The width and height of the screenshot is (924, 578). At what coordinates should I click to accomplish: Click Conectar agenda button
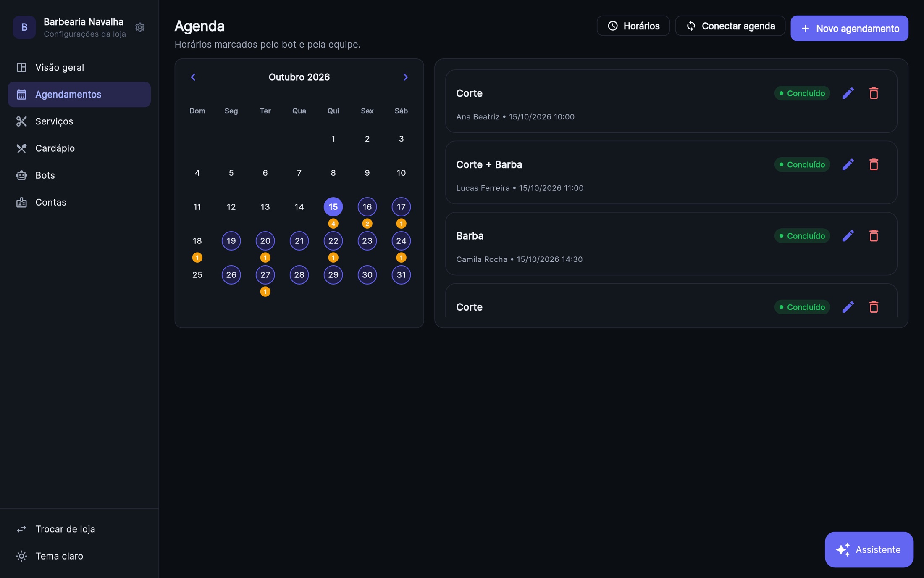click(730, 26)
